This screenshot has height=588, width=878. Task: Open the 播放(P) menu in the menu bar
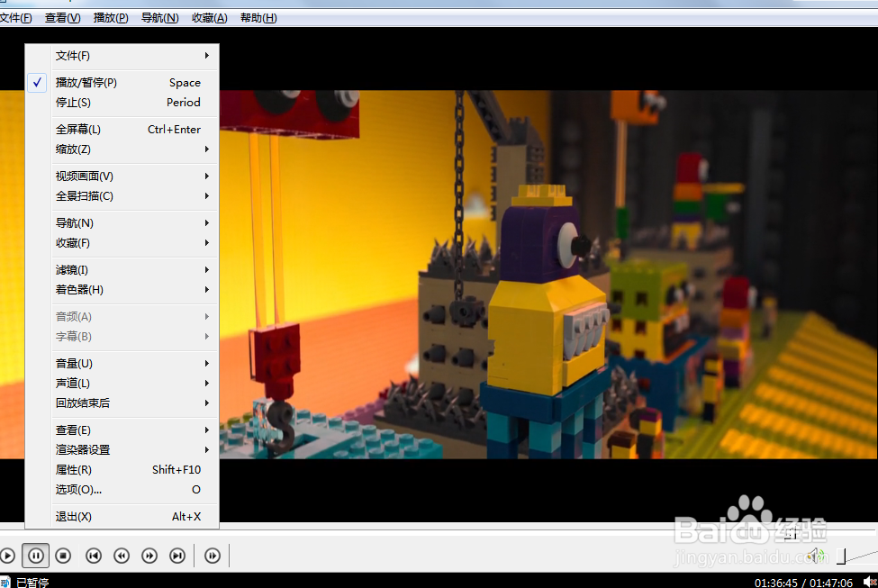click(111, 18)
